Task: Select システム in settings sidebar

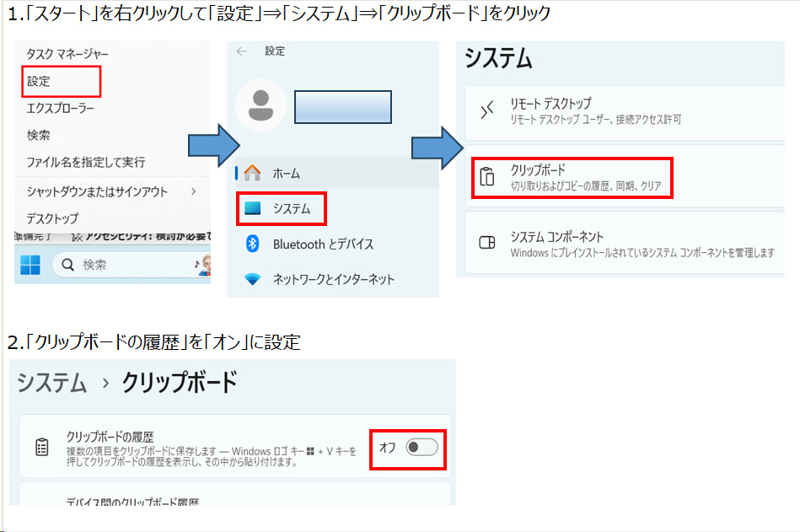Action: pyautogui.click(x=291, y=208)
